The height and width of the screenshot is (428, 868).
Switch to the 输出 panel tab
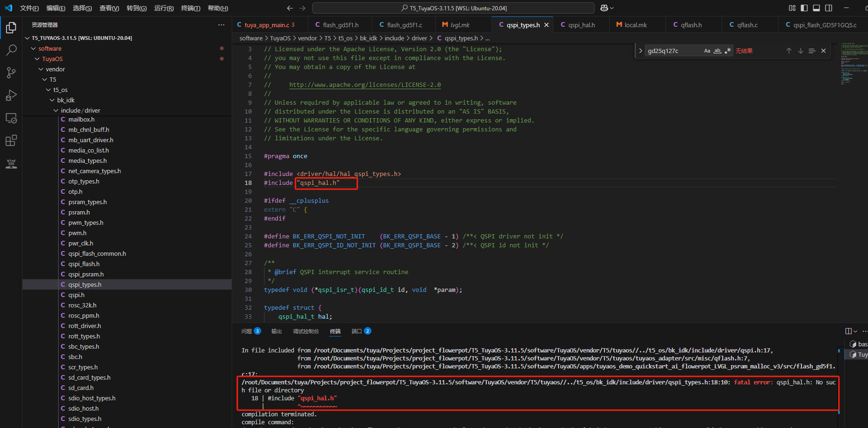(277, 331)
